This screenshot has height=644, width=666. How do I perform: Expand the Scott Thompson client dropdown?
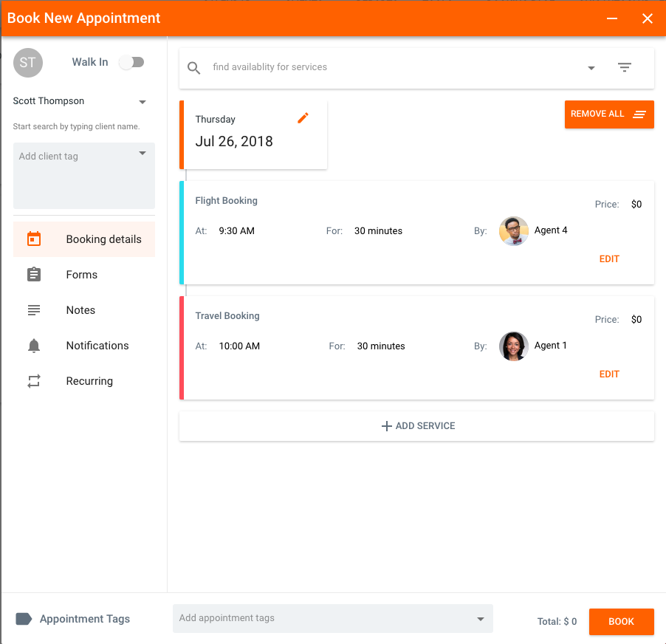click(143, 102)
